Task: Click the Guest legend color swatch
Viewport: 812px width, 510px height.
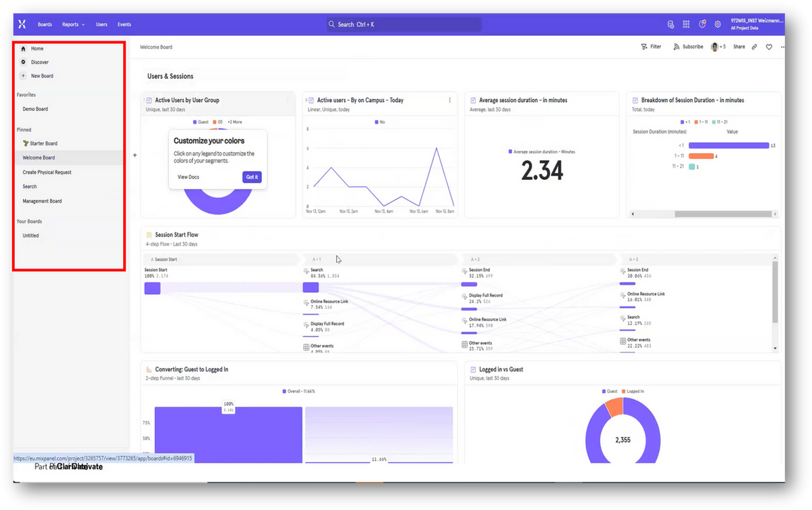Action: 195,122
